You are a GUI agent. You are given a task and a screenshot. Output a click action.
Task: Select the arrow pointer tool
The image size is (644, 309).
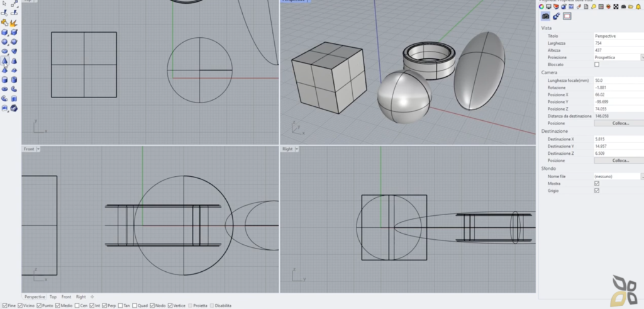click(x=4, y=4)
